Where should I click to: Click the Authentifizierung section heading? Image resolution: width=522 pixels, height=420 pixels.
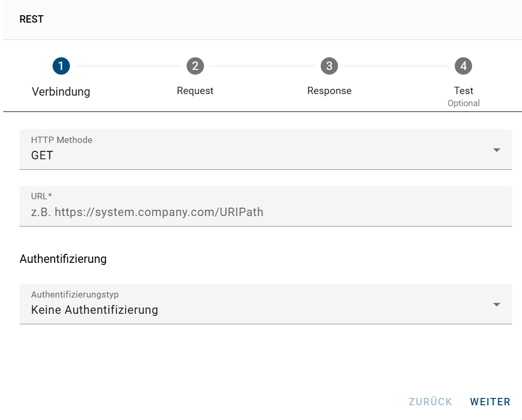(63, 259)
